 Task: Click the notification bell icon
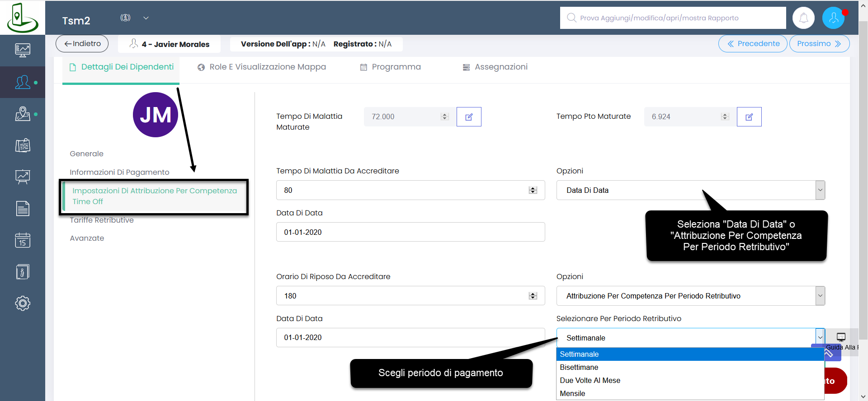pyautogui.click(x=803, y=18)
